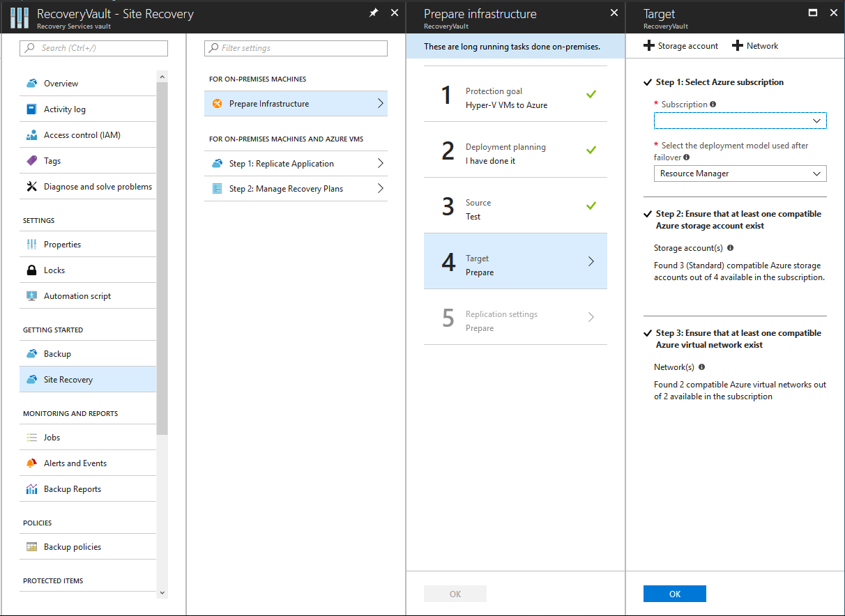Screen dimensions: 845x616
Task: Click the purple Tags icon
Action: pyautogui.click(x=31, y=161)
